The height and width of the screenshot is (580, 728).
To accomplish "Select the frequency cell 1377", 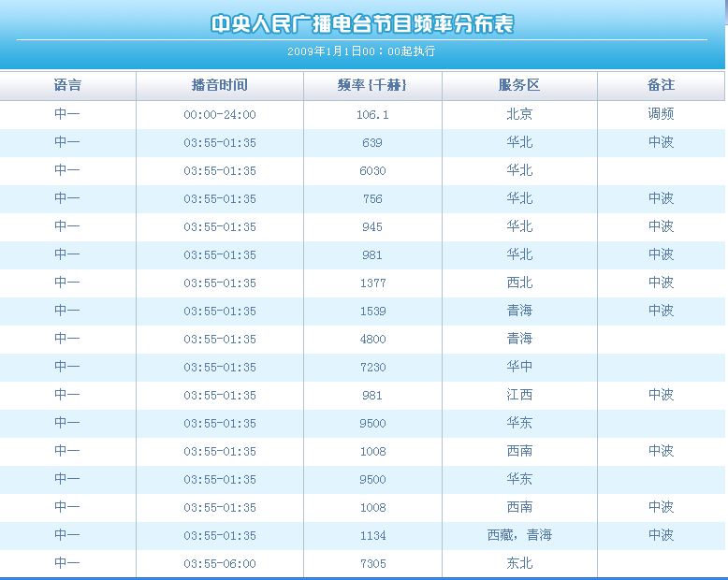I will point(372,283).
